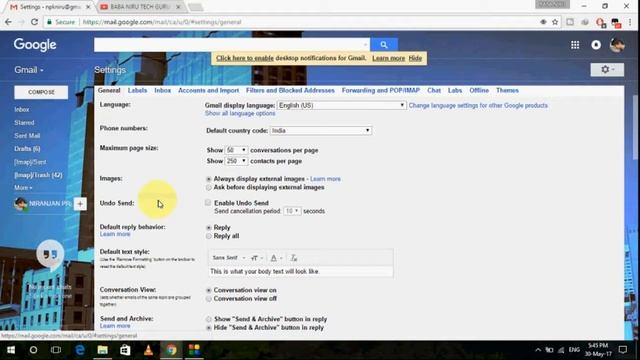The image size is (640, 360).
Task: Switch to the Themes tab
Action: click(x=507, y=90)
